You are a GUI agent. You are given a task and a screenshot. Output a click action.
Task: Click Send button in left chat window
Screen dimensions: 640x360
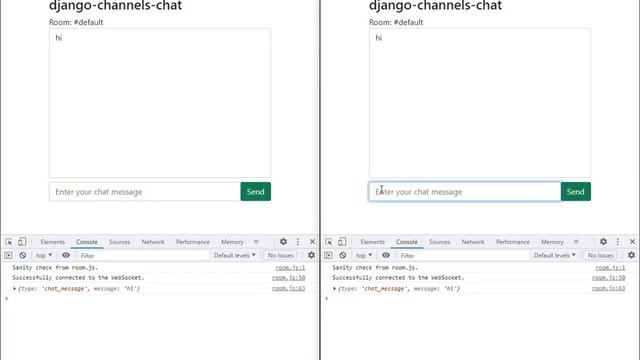[x=256, y=191]
